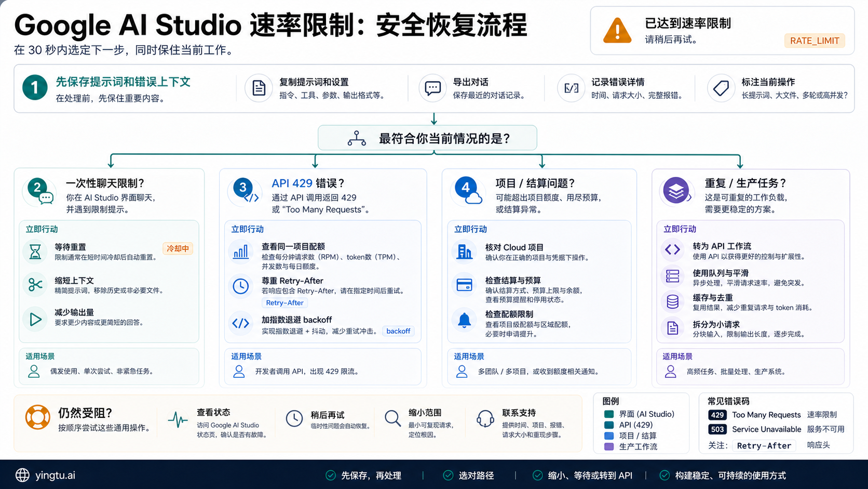Click the credit card icon for 检查结算与预算
The width and height of the screenshot is (868, 489).
coord(464,285)
